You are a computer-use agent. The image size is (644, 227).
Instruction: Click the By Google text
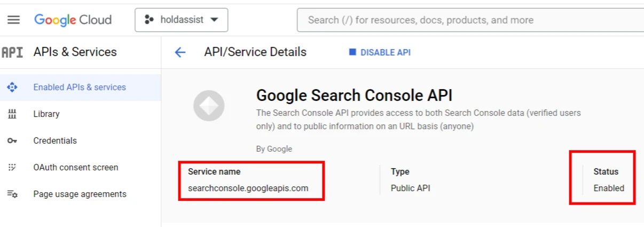pos(274,149)
